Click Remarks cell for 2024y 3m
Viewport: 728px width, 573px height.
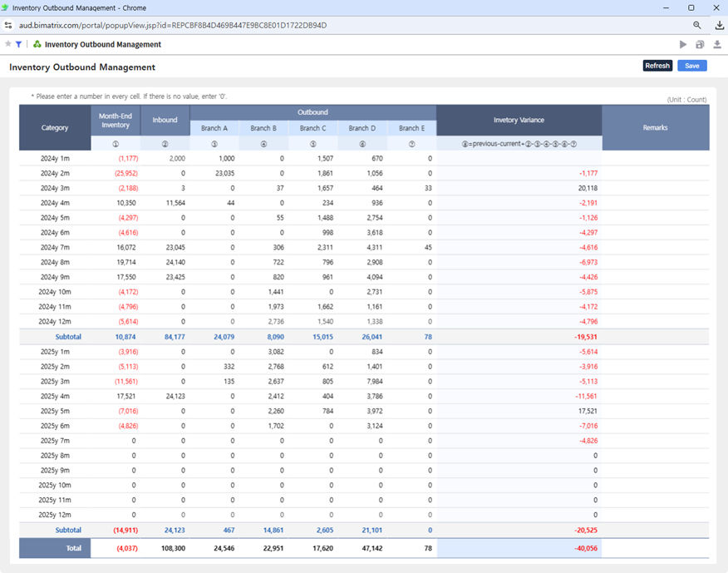tap(655, 188)
